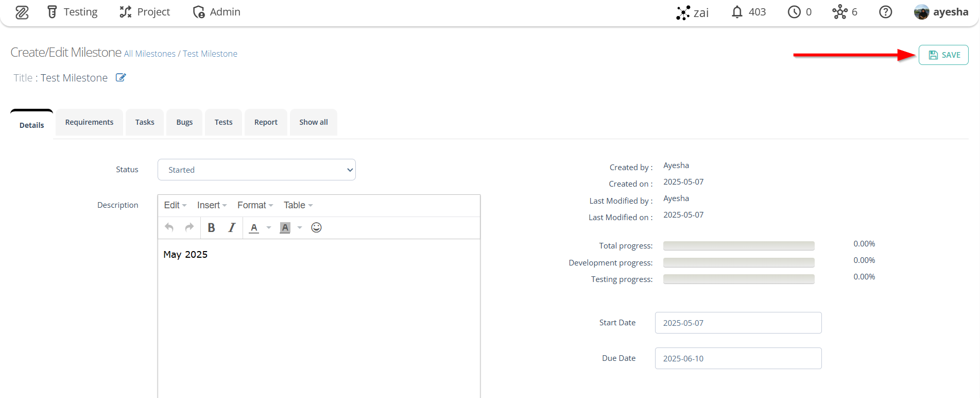Click the Last Modified on date value
The width and height of the screenshot is (980, 398).
pyautogui.click(x=683, y=215)
